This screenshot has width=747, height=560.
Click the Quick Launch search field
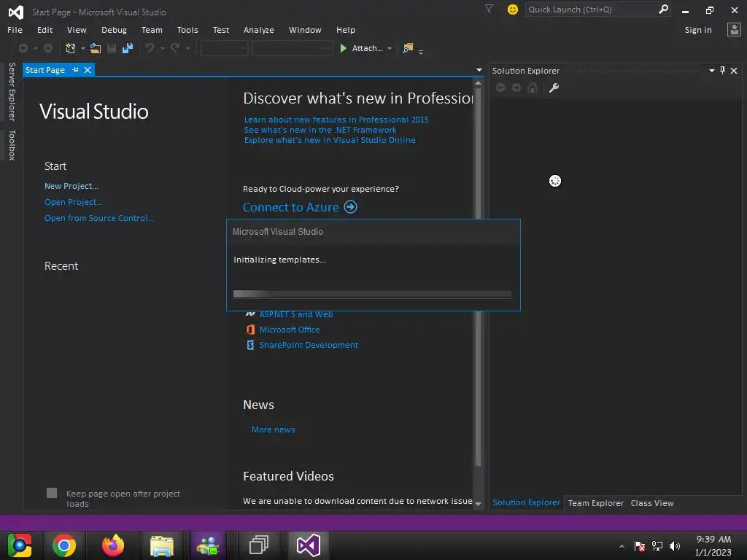click(592, 9)
